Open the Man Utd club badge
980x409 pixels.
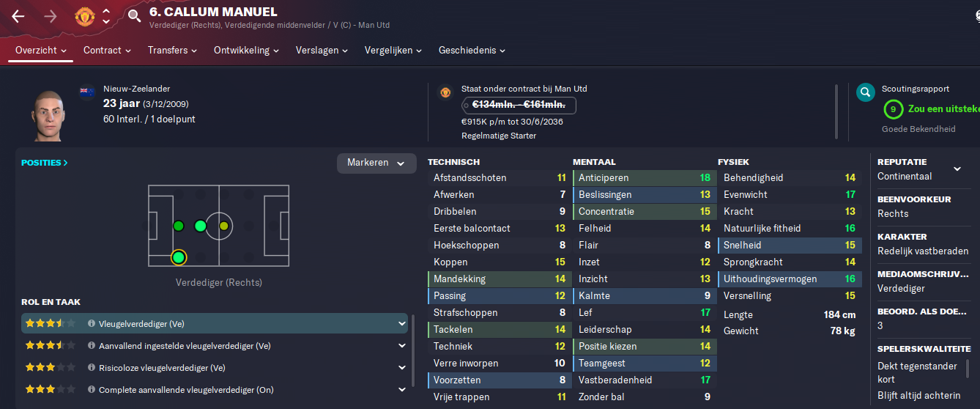85,16
